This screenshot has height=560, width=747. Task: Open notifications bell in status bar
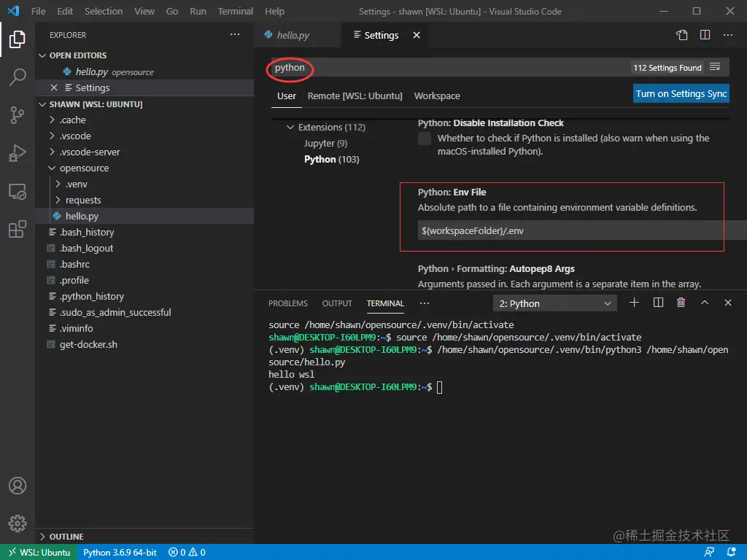pyautogui.click(x=732, y=553)
